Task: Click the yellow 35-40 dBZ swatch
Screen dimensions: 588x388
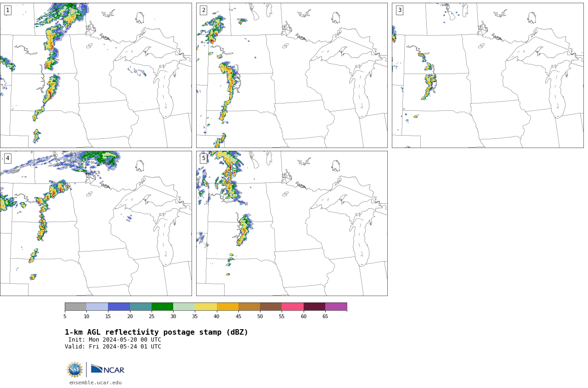Action: 206,307
